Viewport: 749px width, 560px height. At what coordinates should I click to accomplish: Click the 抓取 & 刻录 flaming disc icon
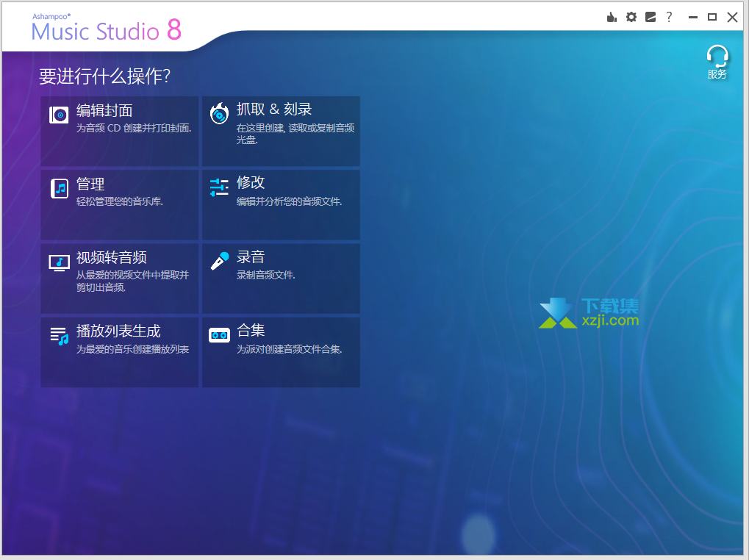pyautogui.click(x=219, y=114)
